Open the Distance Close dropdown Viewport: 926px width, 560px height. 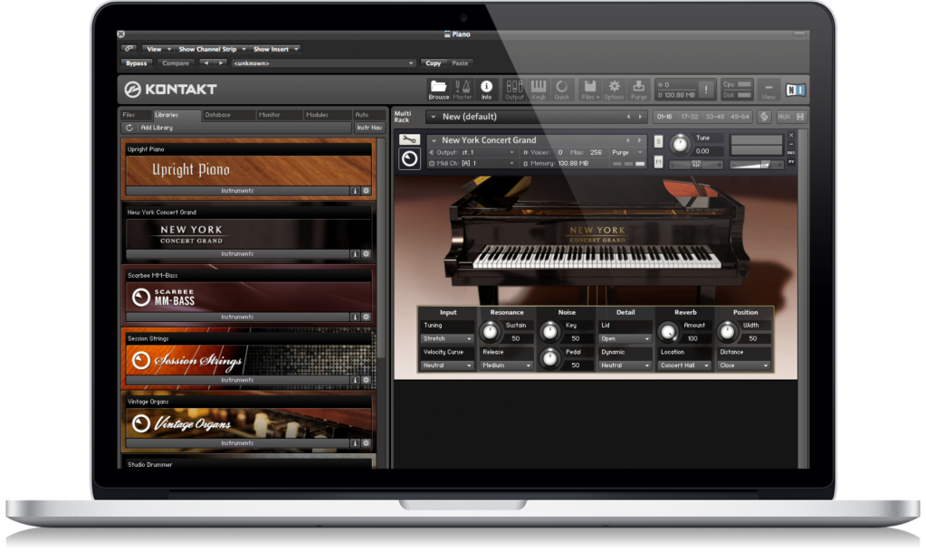coord(745,365)
